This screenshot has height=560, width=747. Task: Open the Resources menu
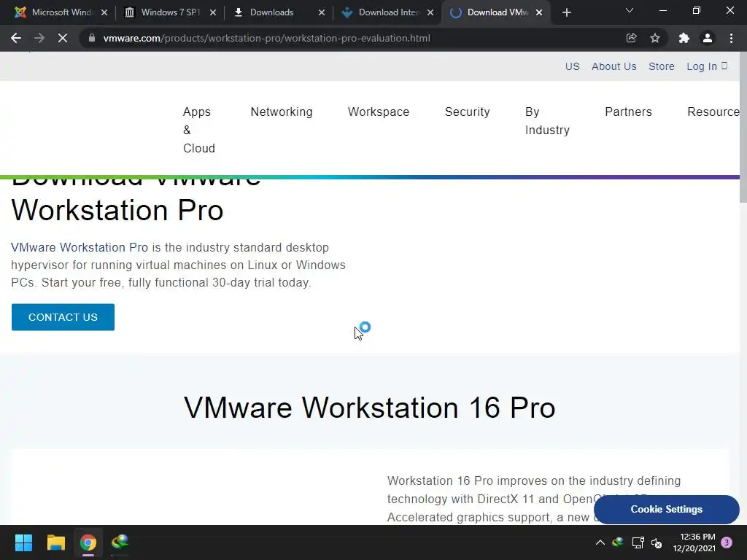click(x=713, y=112)
